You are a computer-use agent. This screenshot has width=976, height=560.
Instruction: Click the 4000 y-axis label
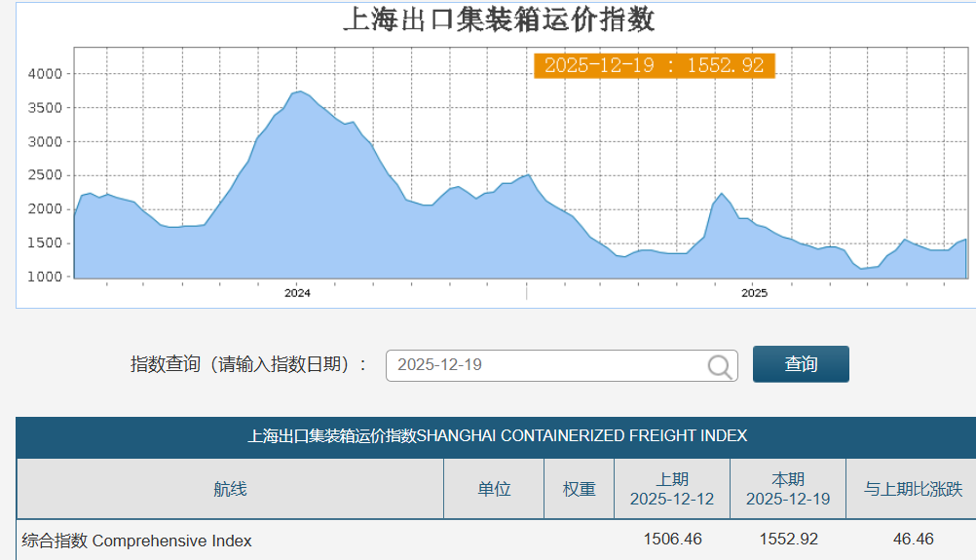[x=46, y=74]
